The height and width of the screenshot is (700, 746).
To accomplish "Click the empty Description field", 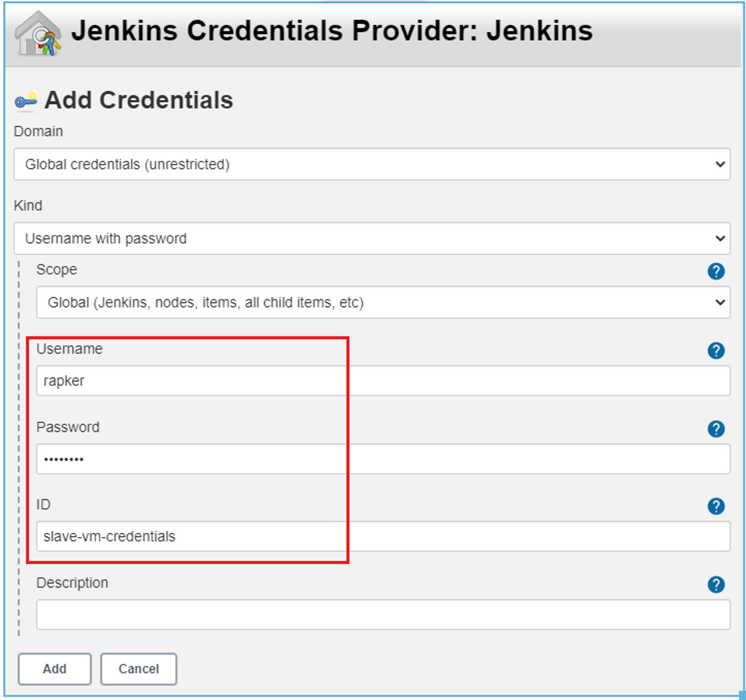I will pos(383,614).
